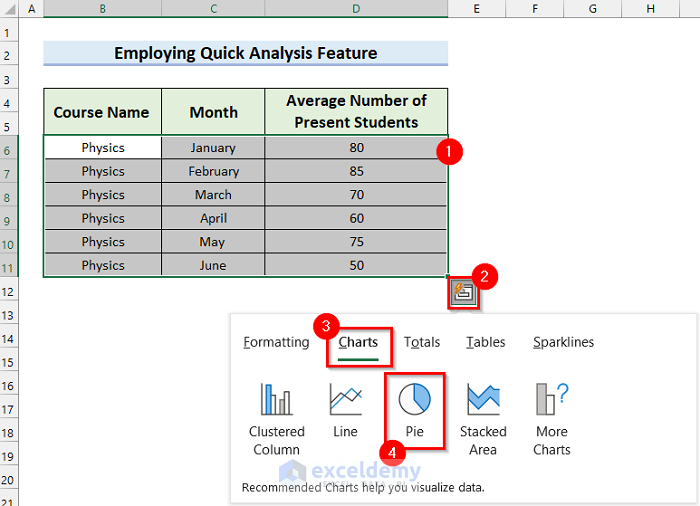The height and width of the screenshot is (506, 700).
Task: Choose the Pie chart option
Action: 415,411
